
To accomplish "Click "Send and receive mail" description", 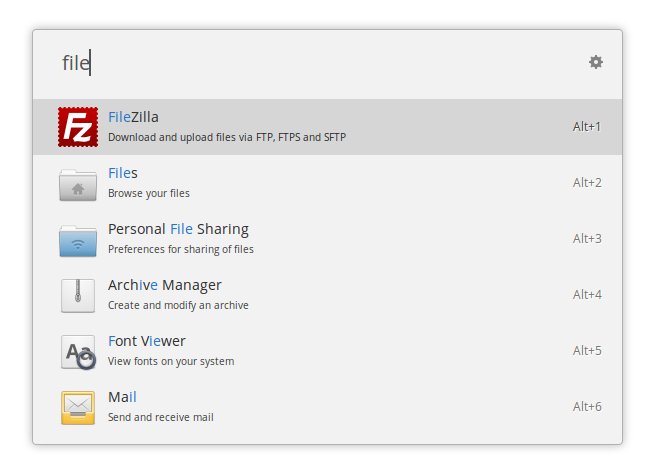I will 161,417.
